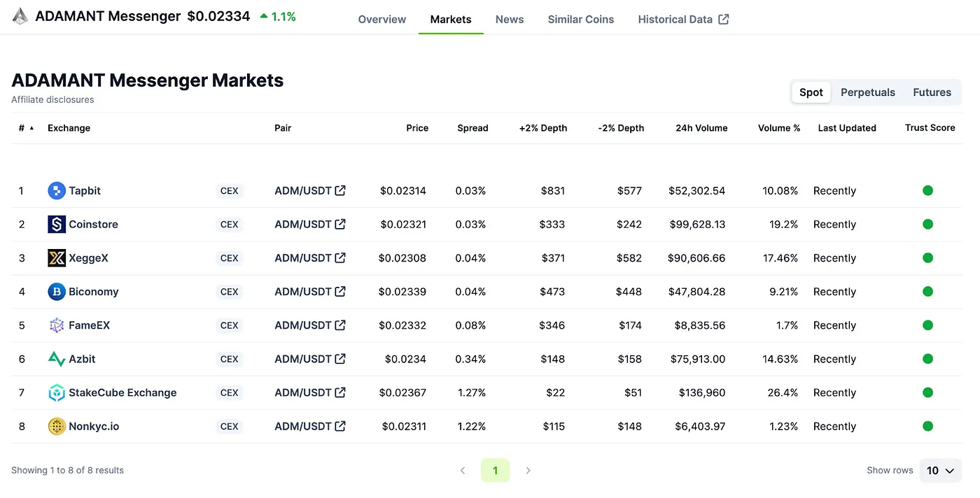Click the Azbit exchange logo
Viewport: 980px width, 498px height.
click(x=57, y=359)
